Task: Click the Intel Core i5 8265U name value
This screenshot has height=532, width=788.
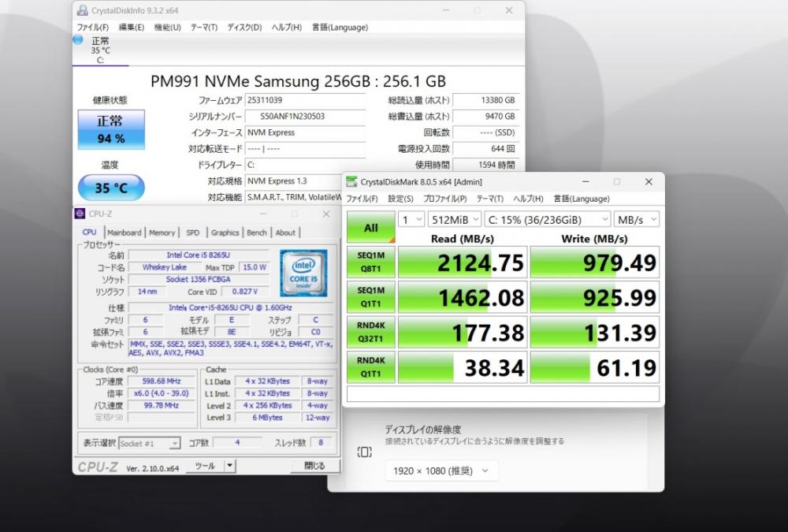Action: (199, 255)
